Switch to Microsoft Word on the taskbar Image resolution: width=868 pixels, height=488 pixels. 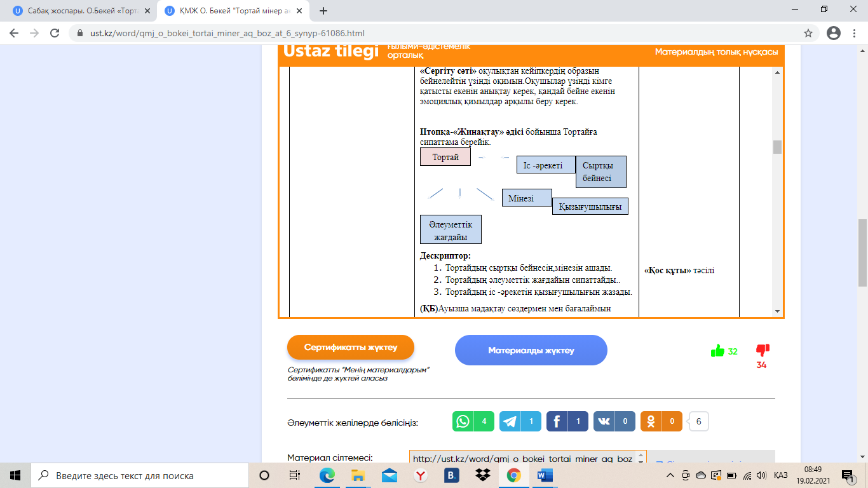(x=545, y=475)
